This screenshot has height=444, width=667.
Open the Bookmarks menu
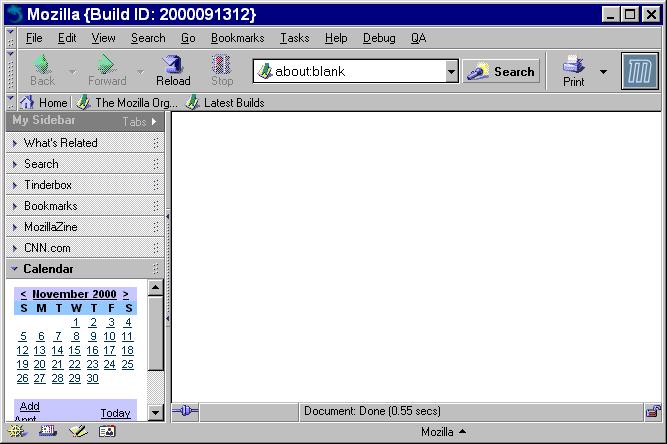pos(237,38)
